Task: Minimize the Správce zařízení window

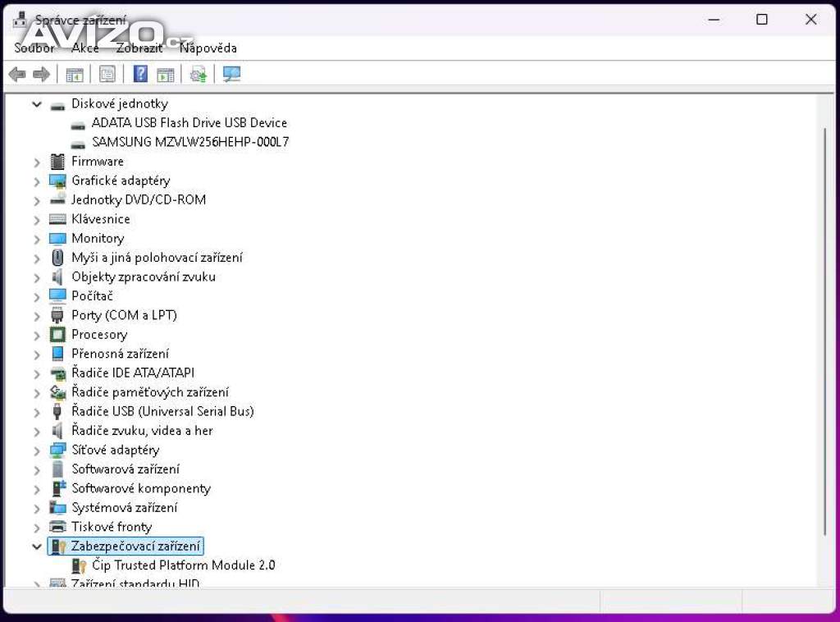Action: click(x=714, y=20)
